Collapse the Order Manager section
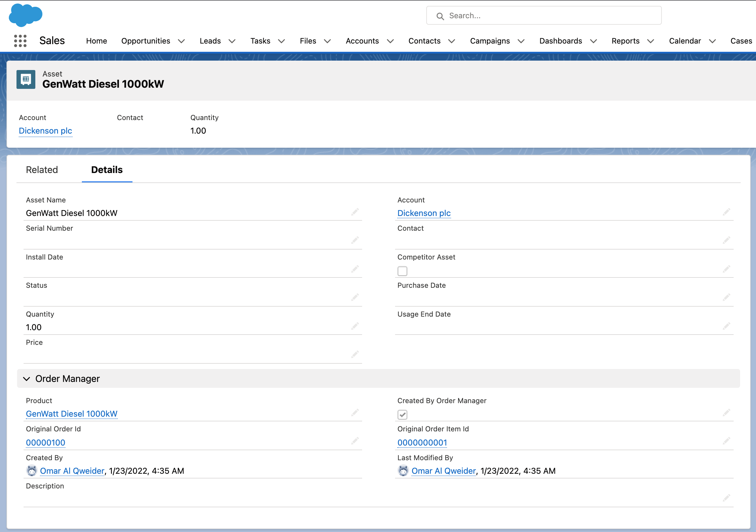The height and width of the screenshot is (532, 756). [27, 379]
